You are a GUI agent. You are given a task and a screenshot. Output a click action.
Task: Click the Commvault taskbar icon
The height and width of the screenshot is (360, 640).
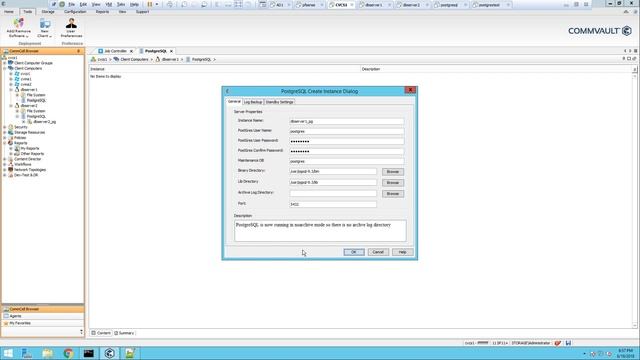tap(109, 353)
